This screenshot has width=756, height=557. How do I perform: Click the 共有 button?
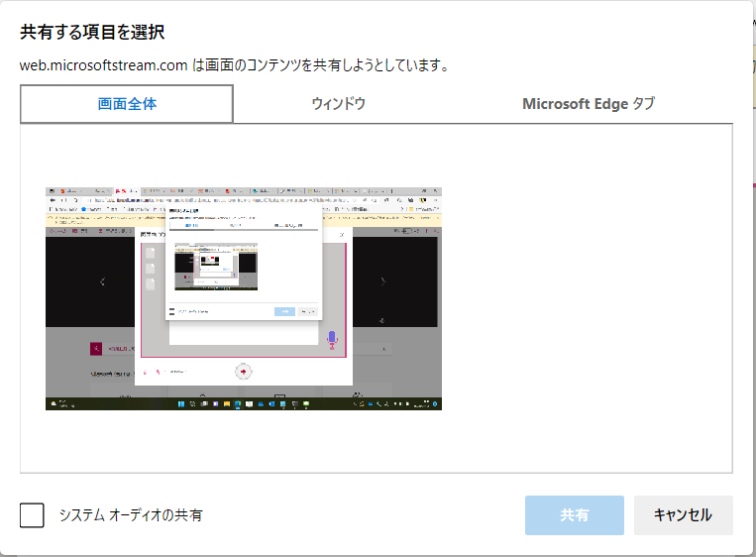(575, 515)
